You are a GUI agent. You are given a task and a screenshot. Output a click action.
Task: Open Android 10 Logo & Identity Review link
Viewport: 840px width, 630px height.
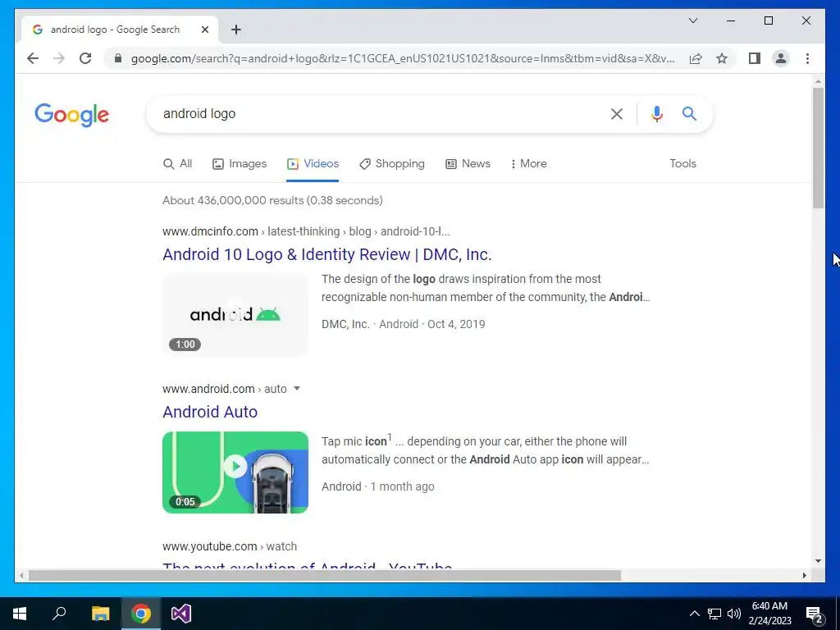pos(326,254)
